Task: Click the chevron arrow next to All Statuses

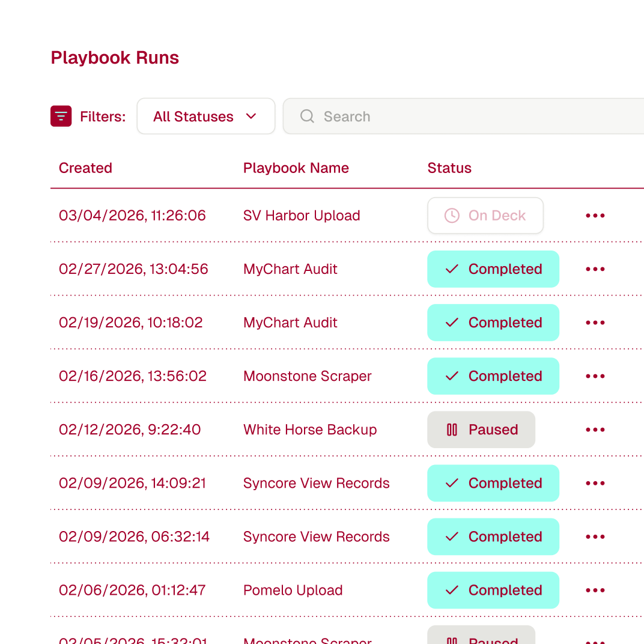Action: click(252, 117)
